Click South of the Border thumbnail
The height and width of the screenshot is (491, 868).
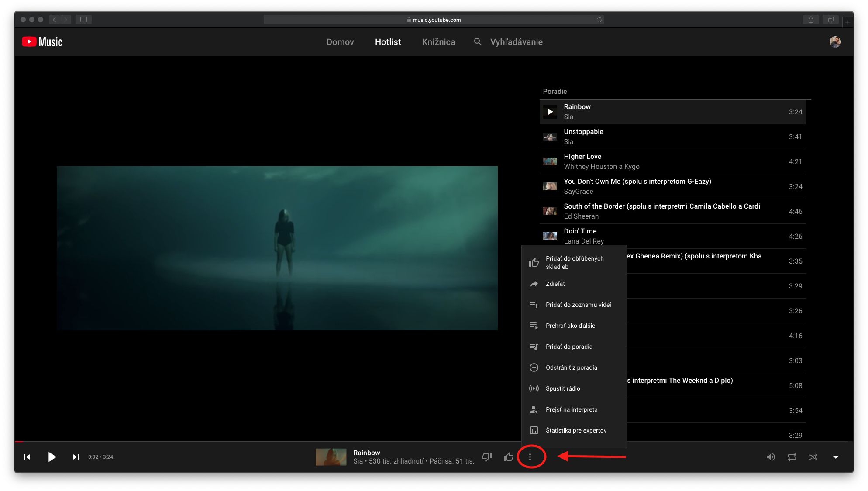pos(550,211)
